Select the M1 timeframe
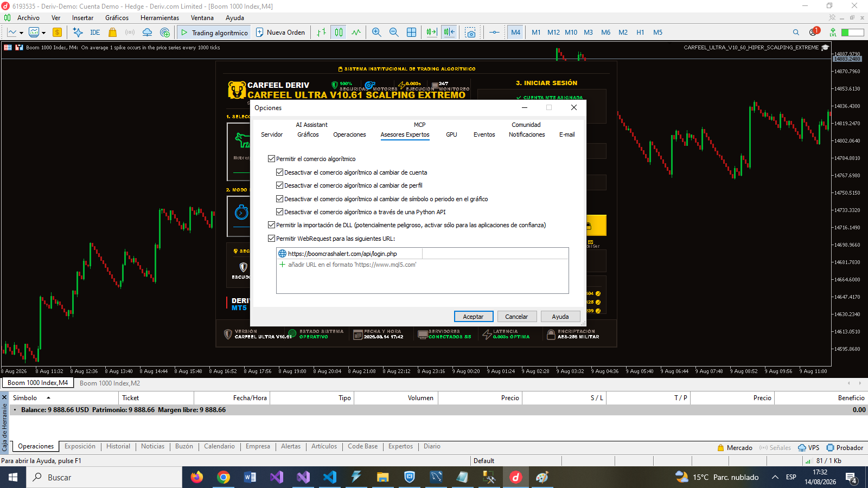 tap(536, 33)
